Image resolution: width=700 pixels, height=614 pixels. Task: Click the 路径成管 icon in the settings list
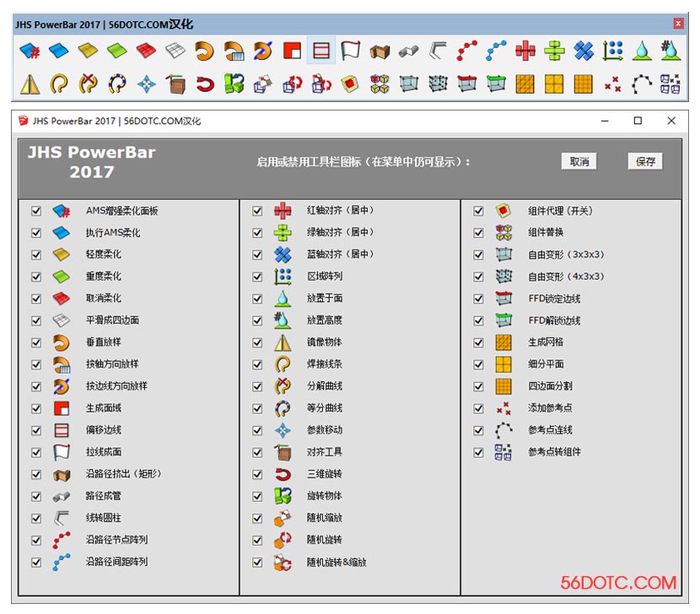pos(61,496)
